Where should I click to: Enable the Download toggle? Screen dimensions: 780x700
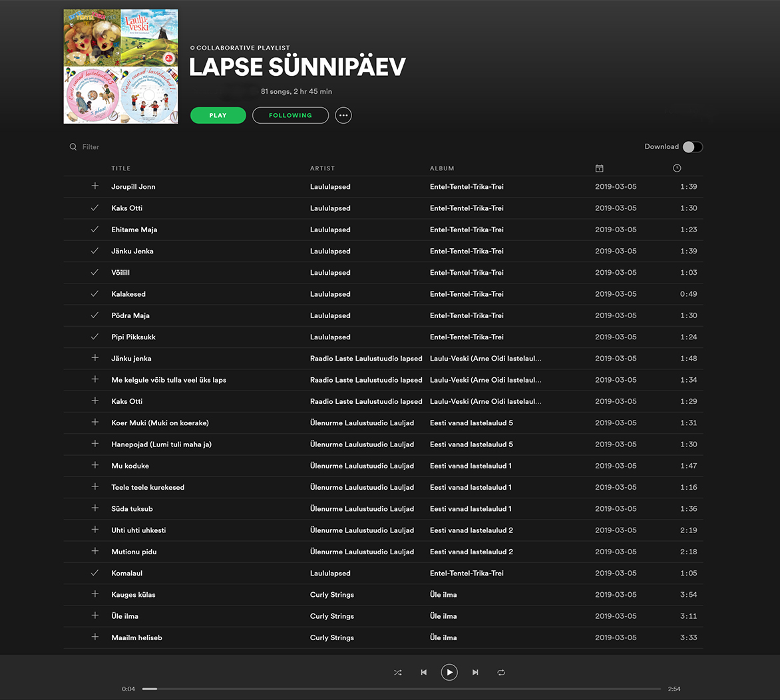692,147
